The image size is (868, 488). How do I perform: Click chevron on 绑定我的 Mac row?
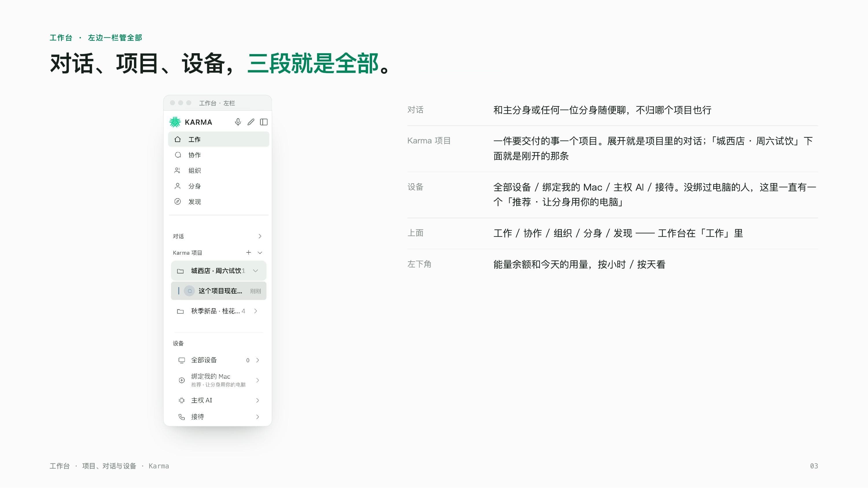[258, 380]
